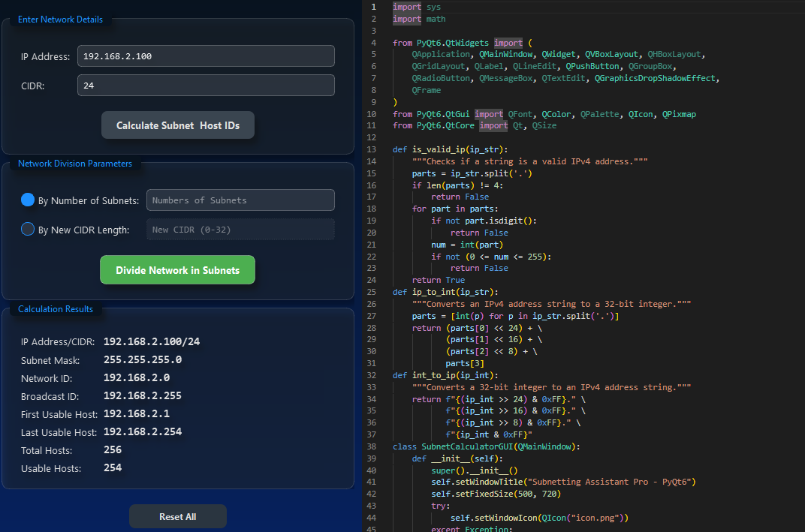Viewport: 805px width, 532px height.
Task: Click the Broadcast ID value 192.168.2.255
Action: [143, 396]
